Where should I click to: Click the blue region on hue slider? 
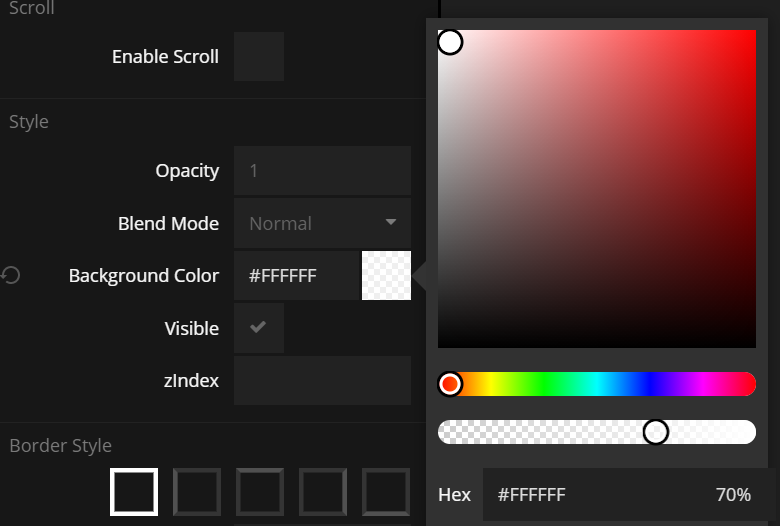click(652, 384)
